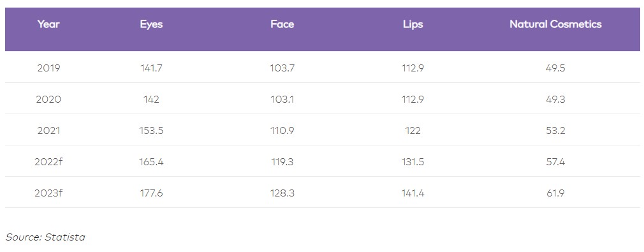Click the Eyes value 165.4

pos(151,161)
